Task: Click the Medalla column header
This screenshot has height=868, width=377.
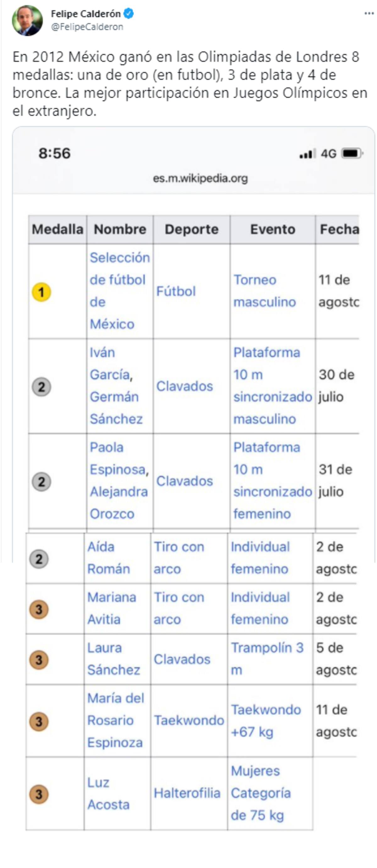Action: [57, 230]
